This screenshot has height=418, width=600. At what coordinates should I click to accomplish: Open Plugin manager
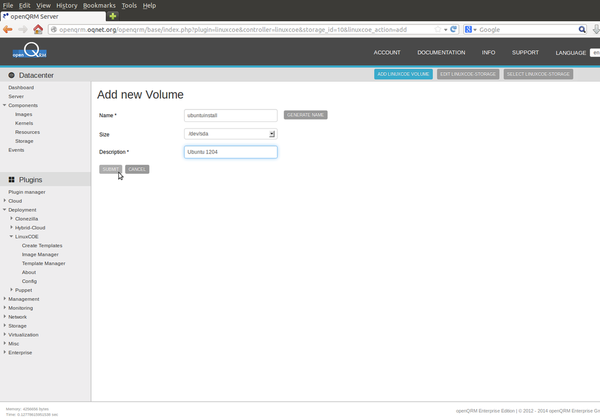click(27, 192)
